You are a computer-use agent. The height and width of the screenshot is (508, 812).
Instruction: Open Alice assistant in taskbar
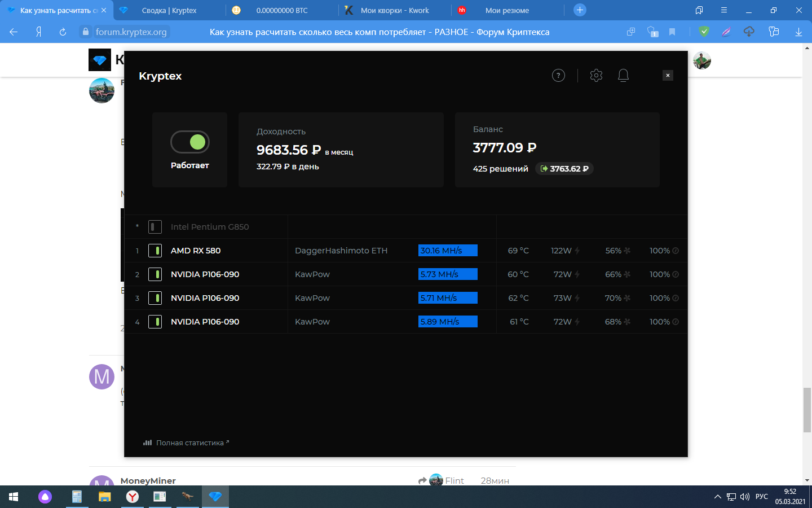pos(45,497)
